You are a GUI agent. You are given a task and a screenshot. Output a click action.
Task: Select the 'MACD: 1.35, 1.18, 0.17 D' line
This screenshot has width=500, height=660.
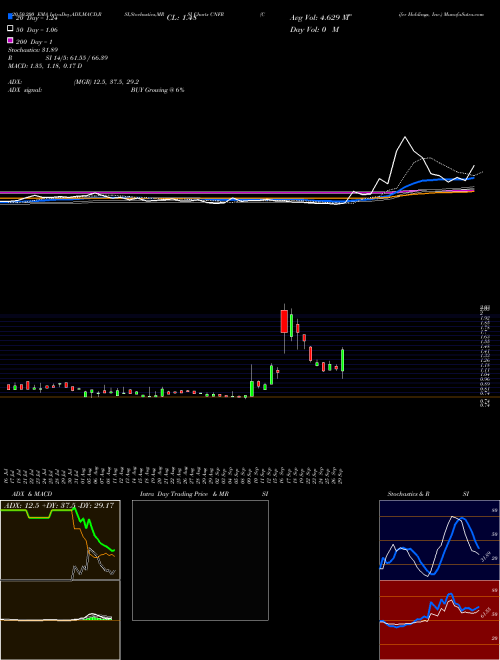point(45,66)
